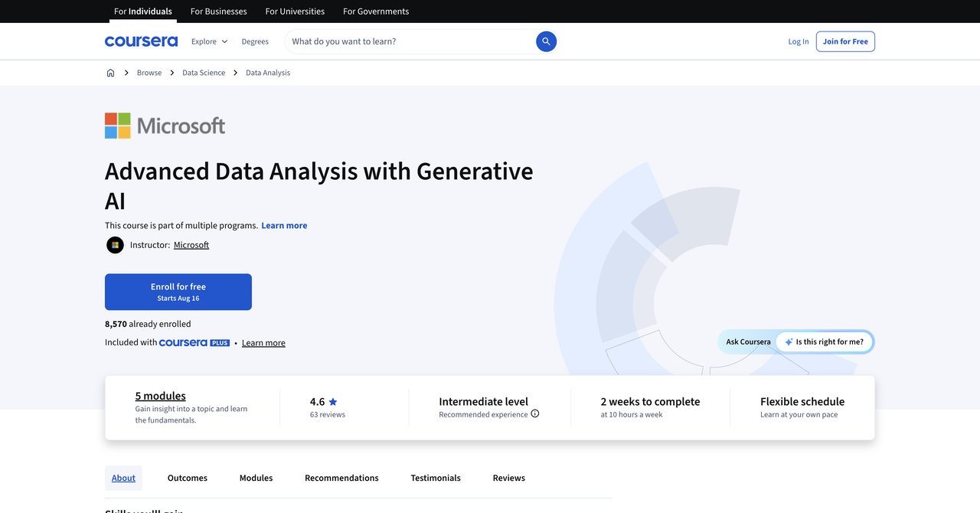Open the For Businesses tab
This screenshot has width=980, height=513.
(x=219, y=11)
